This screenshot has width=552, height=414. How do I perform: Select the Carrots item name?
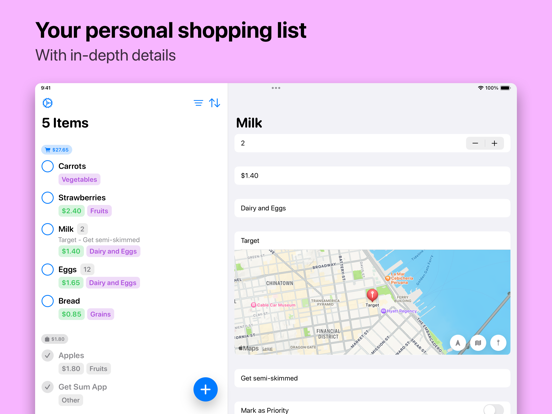(x=72, y=166)
